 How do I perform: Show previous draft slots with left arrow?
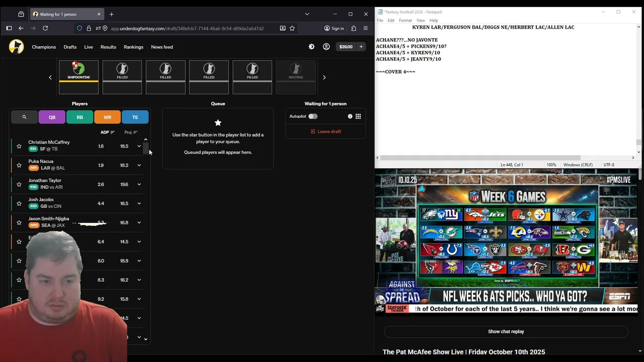click(x=50, y=77)
